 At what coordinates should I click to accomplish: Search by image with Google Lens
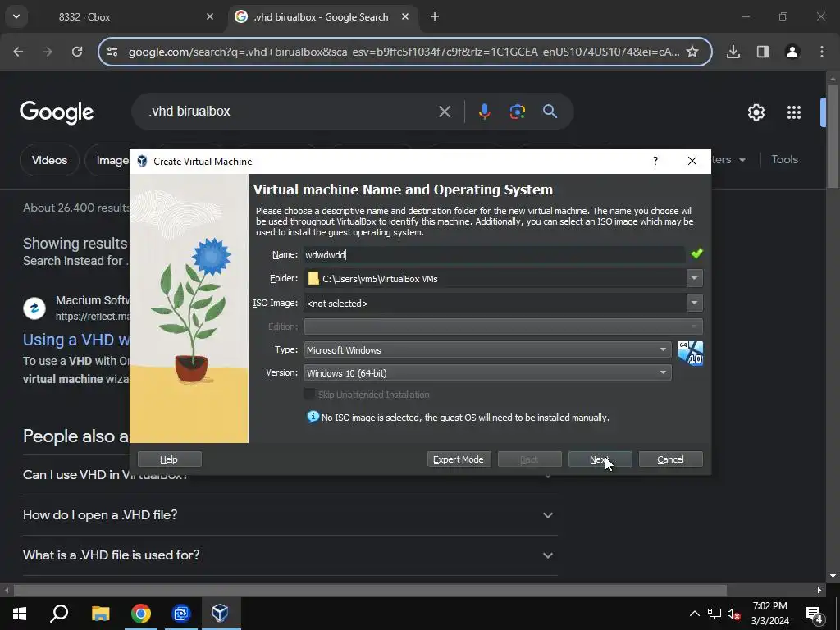point(517,112)
